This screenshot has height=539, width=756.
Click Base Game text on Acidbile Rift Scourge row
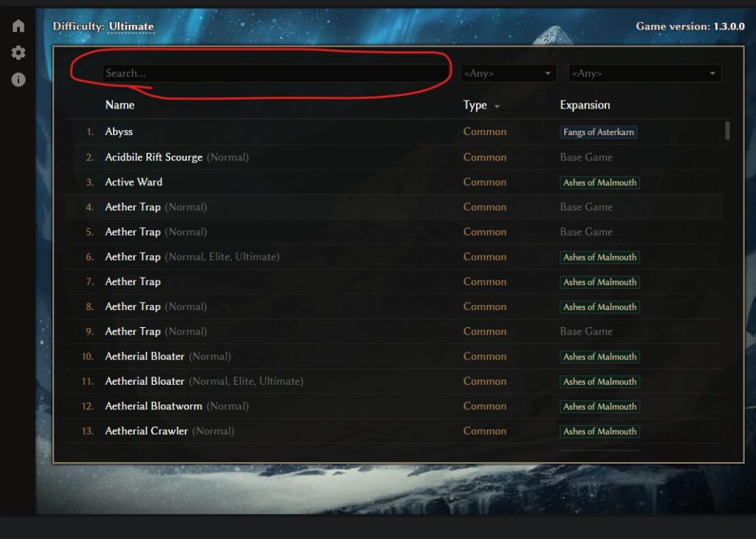586,157
